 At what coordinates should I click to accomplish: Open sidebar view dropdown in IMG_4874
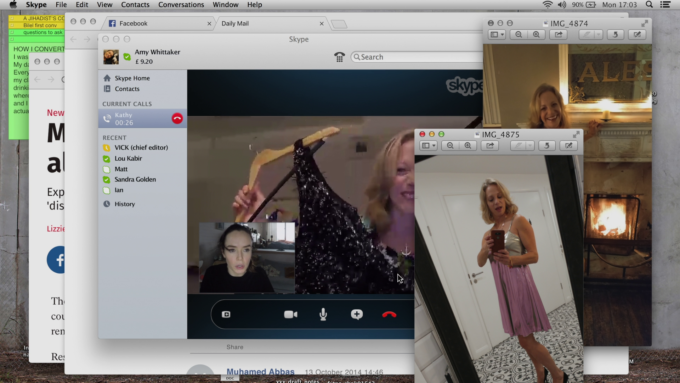click(497, 35)
